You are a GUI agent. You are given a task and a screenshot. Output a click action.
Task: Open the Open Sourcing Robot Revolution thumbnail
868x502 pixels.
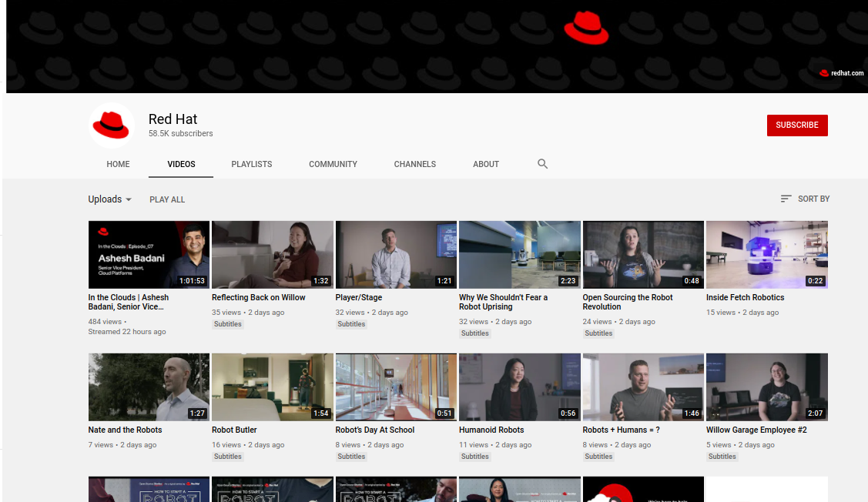(643, 255)
